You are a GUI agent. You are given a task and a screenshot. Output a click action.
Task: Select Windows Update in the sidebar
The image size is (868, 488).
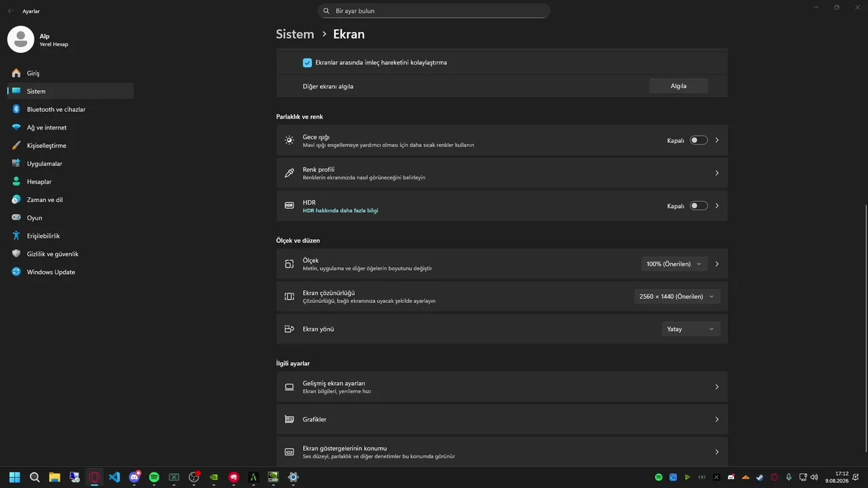pos(71,272)
